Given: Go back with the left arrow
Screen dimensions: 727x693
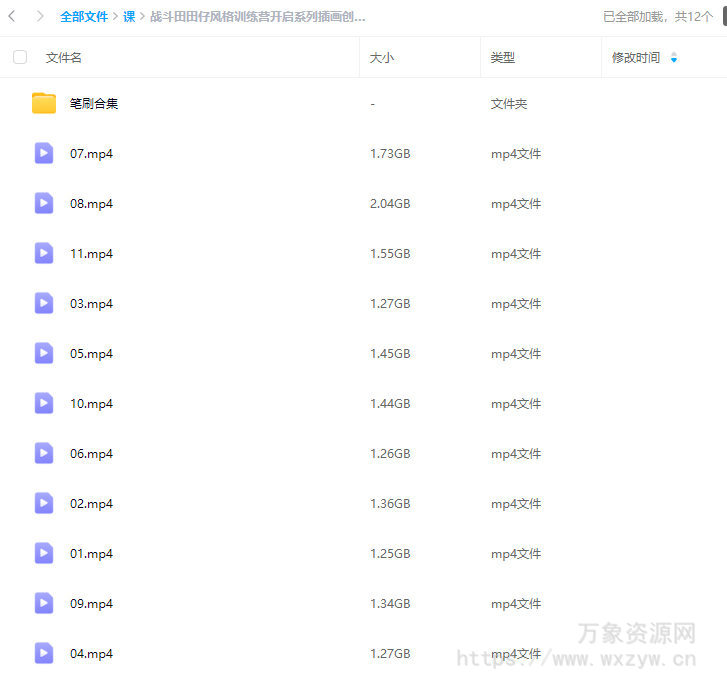Looking at the screenshot, I should pos(12,17).
